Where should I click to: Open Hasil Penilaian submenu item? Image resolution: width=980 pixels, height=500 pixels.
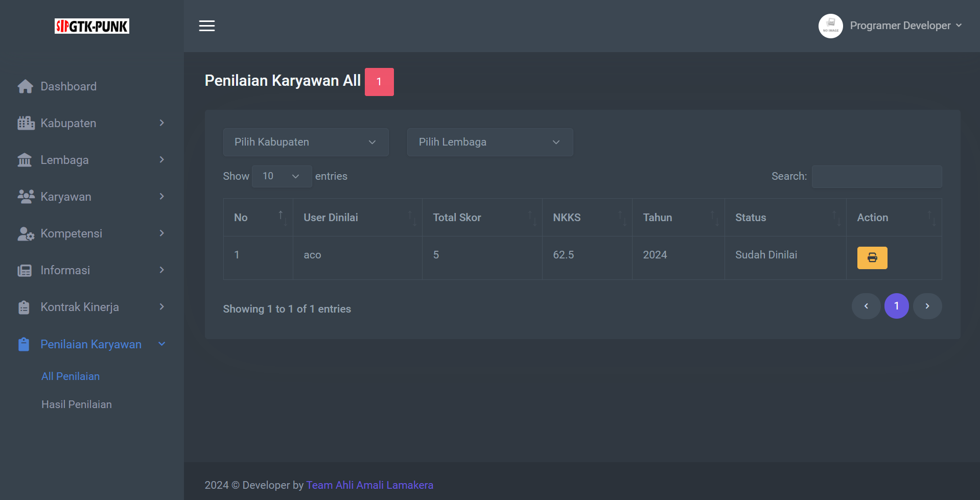coord(77,404)
